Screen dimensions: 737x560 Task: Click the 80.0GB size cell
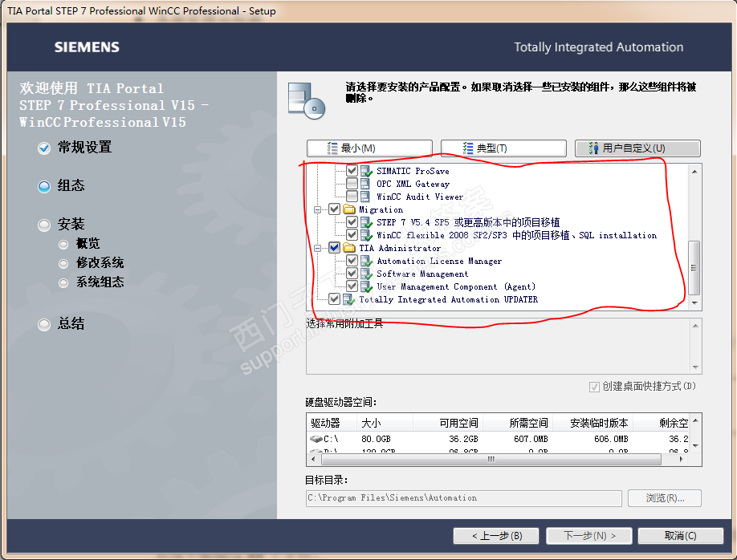tap(376, 440)
